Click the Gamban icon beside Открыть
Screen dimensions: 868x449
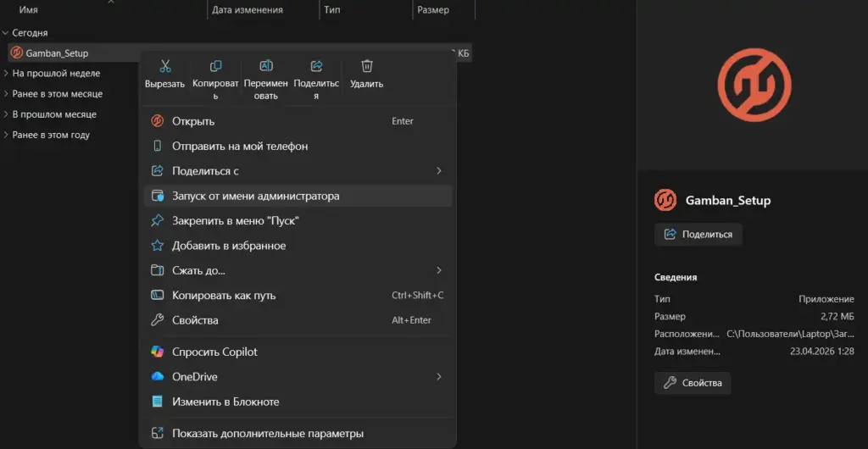tap(157, 121)
